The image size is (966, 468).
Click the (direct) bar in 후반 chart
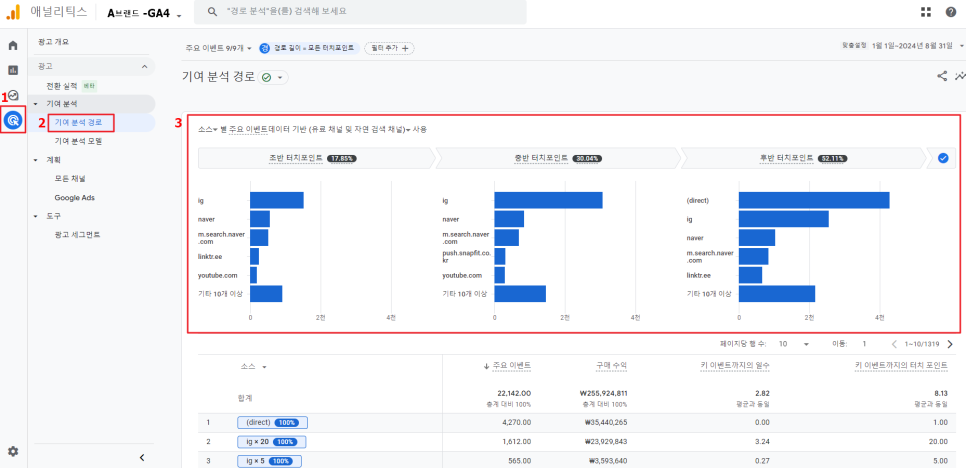tap(814, 200)
